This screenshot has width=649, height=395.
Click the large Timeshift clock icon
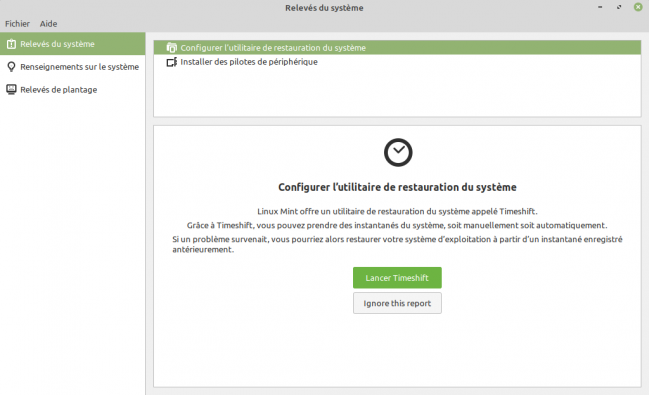point(398,152)
